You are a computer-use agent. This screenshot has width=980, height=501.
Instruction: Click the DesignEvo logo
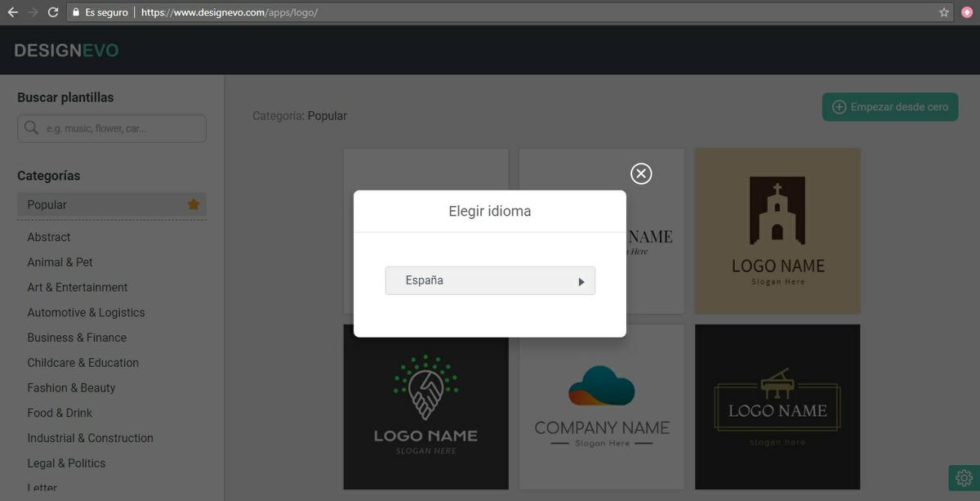(66, 51)
